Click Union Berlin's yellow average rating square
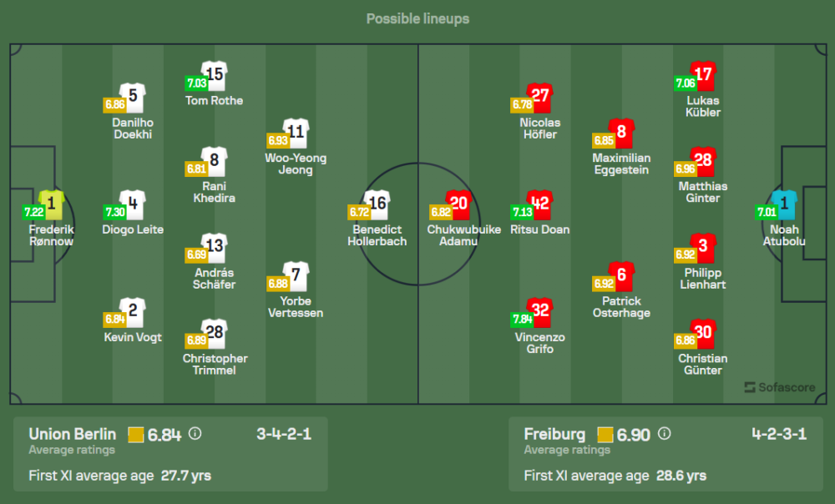Screen dimensions: 835x504 click(x=136, y=434)
